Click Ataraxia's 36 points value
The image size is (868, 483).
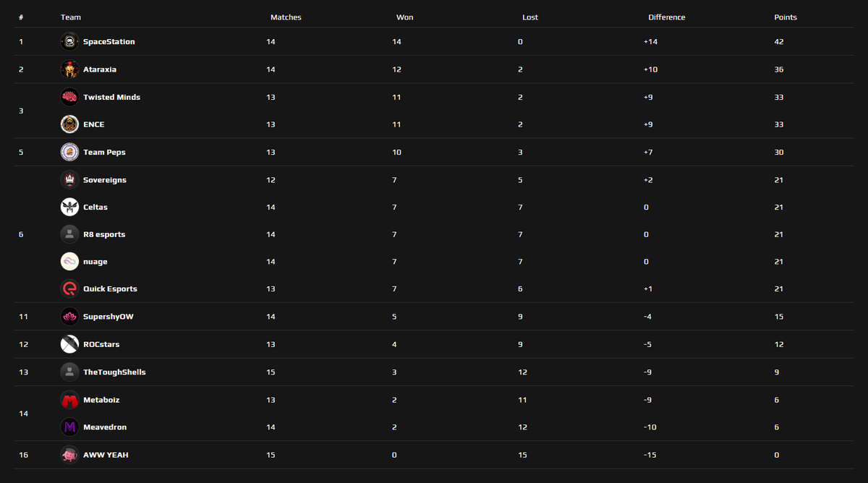[x=778, y=69]
